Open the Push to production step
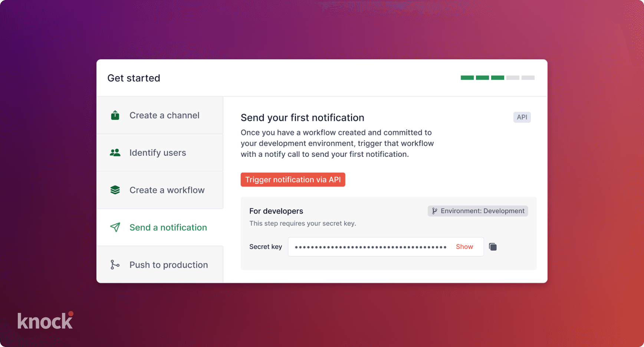Screen dimensions: 644x347 168,265
